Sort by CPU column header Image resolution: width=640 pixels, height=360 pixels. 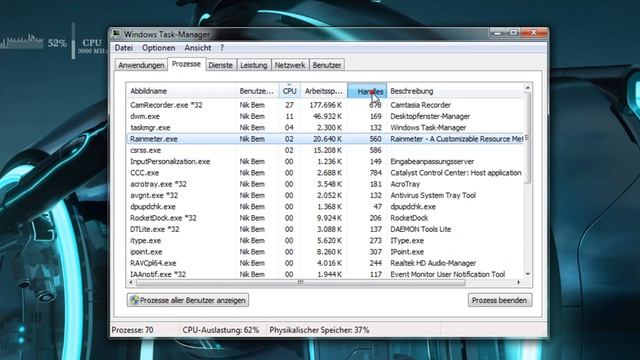point(289,91)
